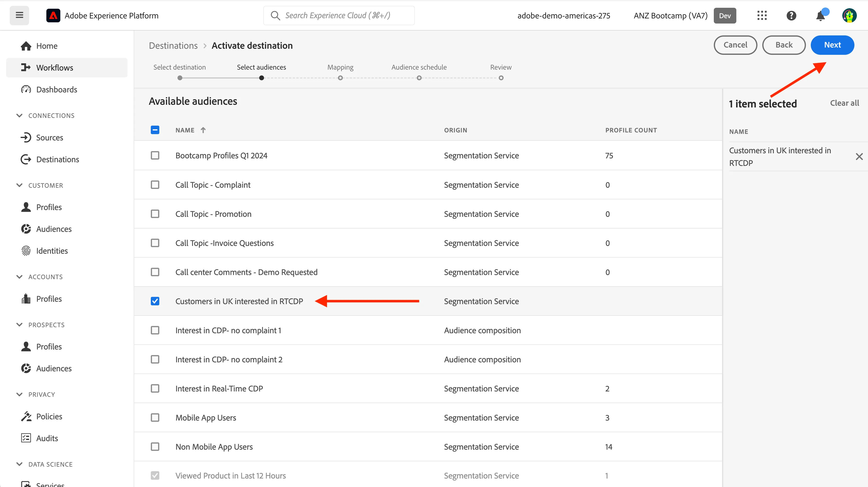Screen dimensions: 868x487
Task: Open Profiles under Accounts section
Action: [x=67, y=299]
